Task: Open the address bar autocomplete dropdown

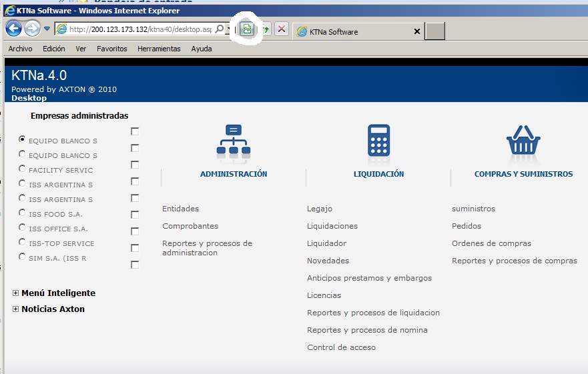Action: coord(228,29)
